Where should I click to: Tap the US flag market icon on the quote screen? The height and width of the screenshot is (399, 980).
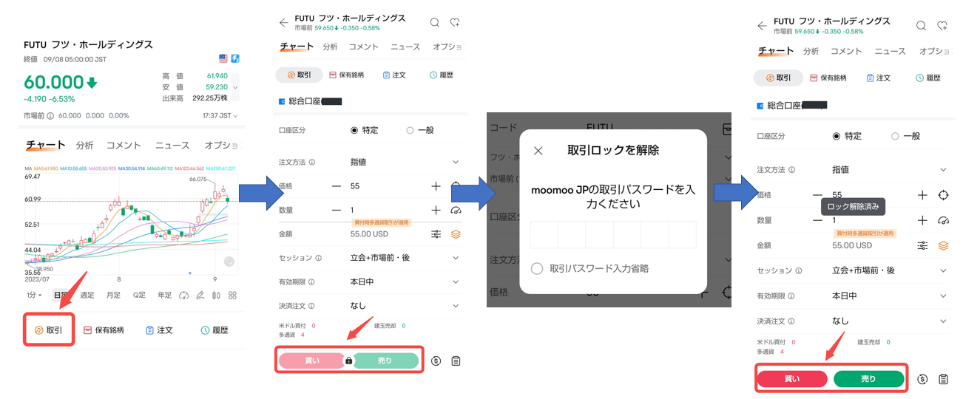(x=223, y=58)
